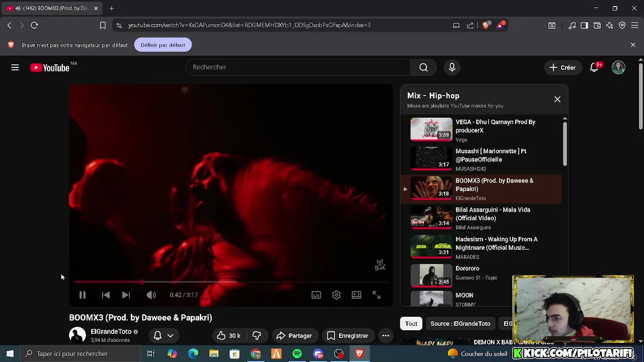Click the YouTube search magnifier button
This screenshot has height=362, width=644.
pyautogui.click(x=424, y=67)
